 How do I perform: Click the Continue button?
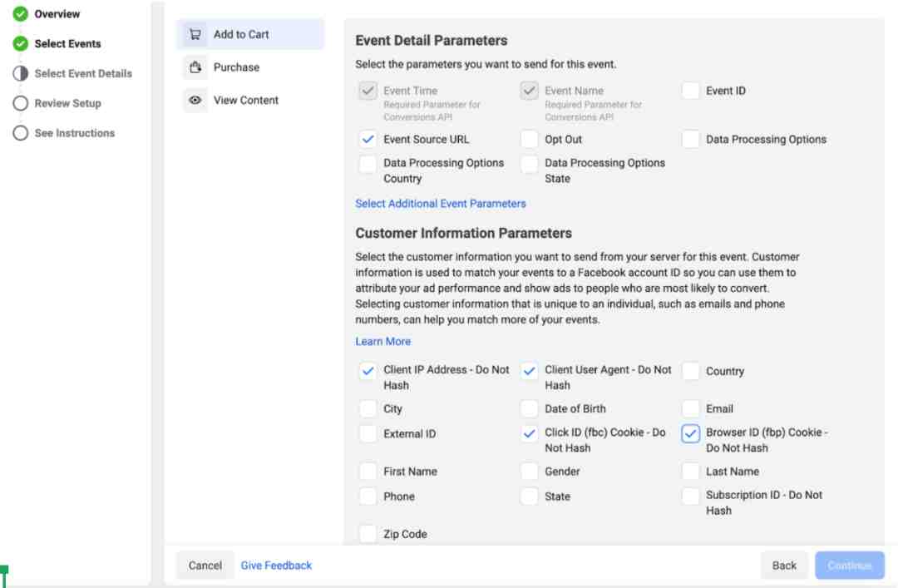pyautogui.click(x=849, y=566)
